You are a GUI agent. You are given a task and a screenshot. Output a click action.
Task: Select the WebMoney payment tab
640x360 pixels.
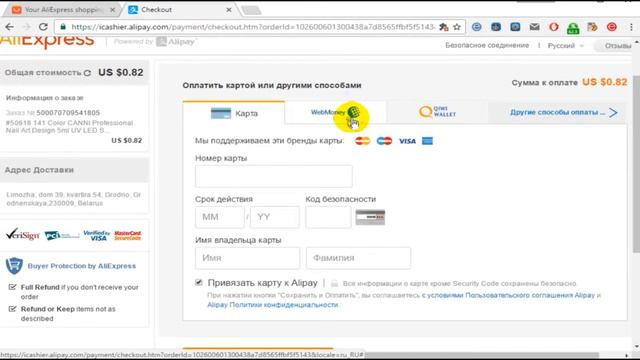[336, 112]
